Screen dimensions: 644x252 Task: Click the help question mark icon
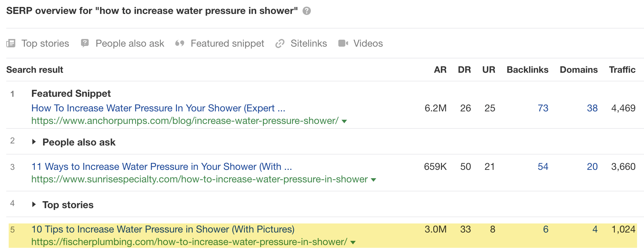306,11
